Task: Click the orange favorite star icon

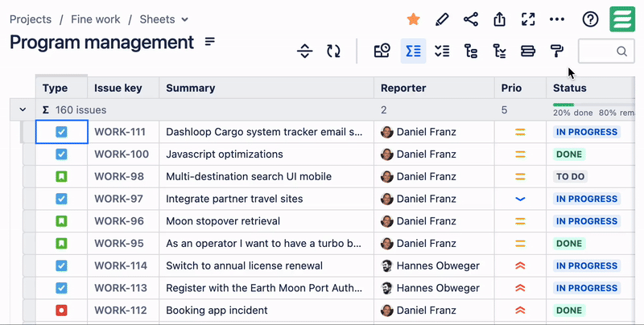Action: coord(413,19)
